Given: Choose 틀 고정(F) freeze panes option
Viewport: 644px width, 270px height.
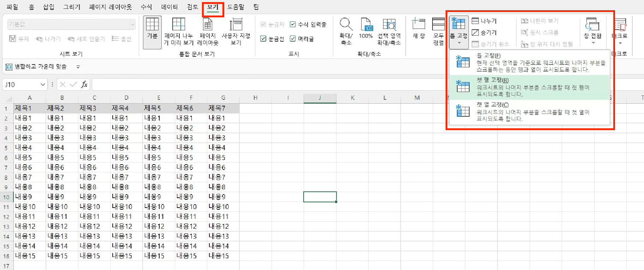Looking at the screenshot, I should point(529,62).
